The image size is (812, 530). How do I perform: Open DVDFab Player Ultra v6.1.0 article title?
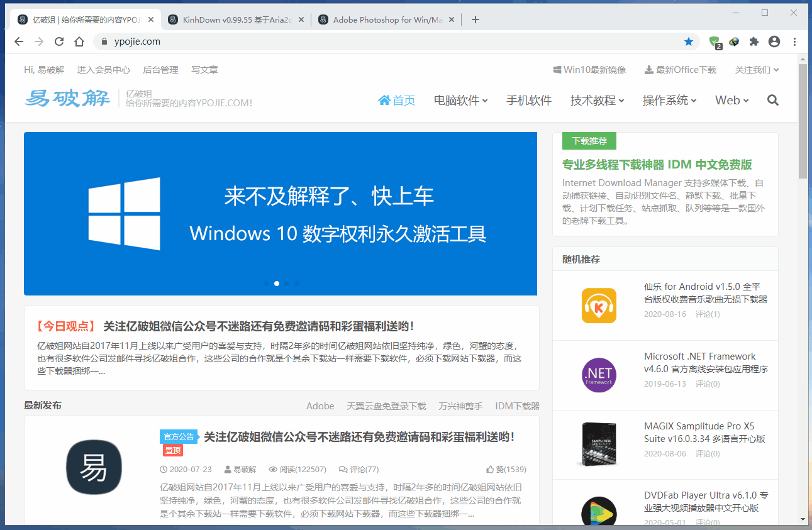tap(706, 502)
